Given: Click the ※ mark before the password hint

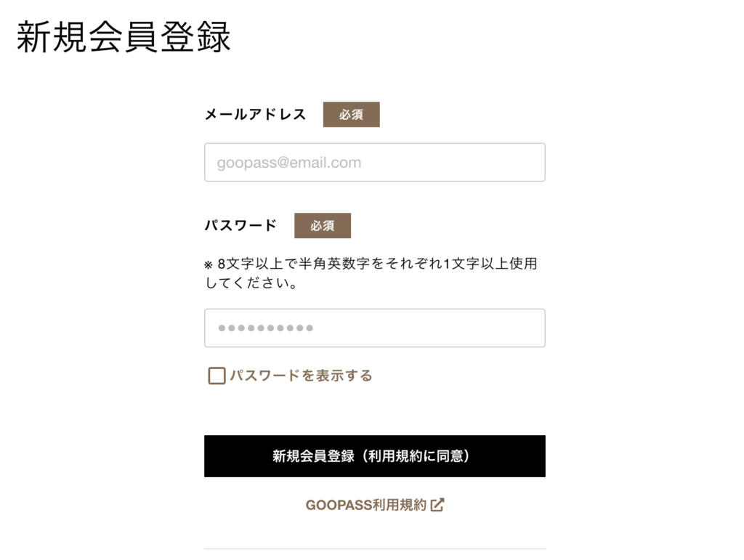Looking at the screenshot, I should pos(209,265).
